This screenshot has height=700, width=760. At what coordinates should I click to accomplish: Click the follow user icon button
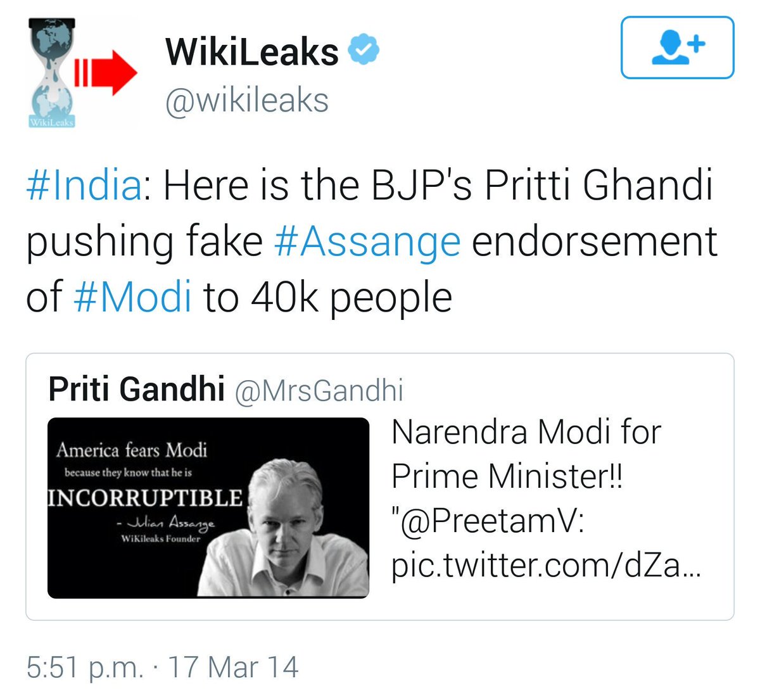677,48
